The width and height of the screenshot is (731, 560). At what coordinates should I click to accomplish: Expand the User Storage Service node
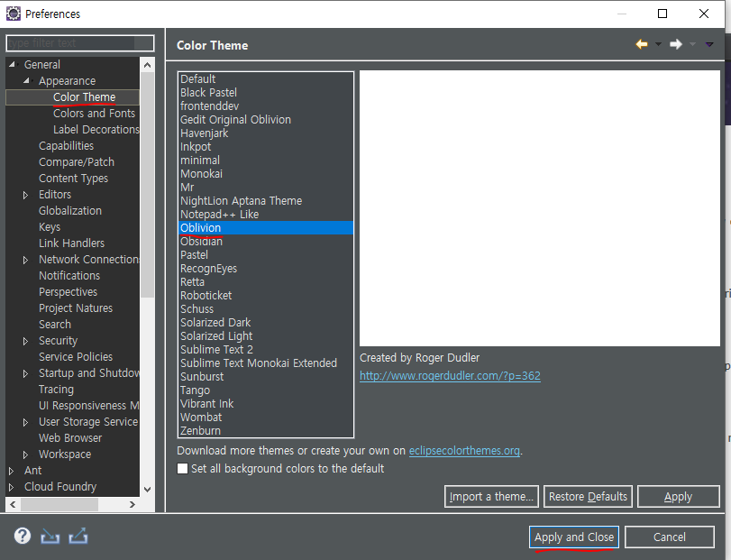coord(25,422)
